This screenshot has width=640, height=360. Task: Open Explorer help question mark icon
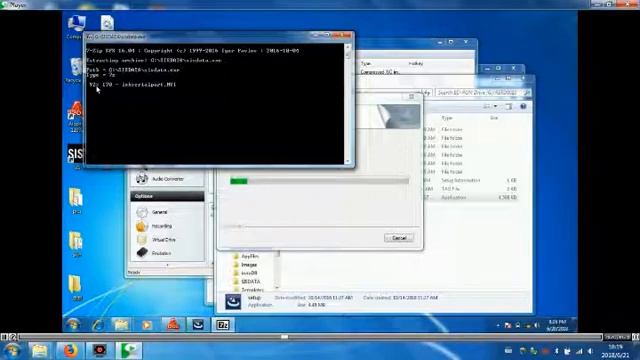[523, 107]
